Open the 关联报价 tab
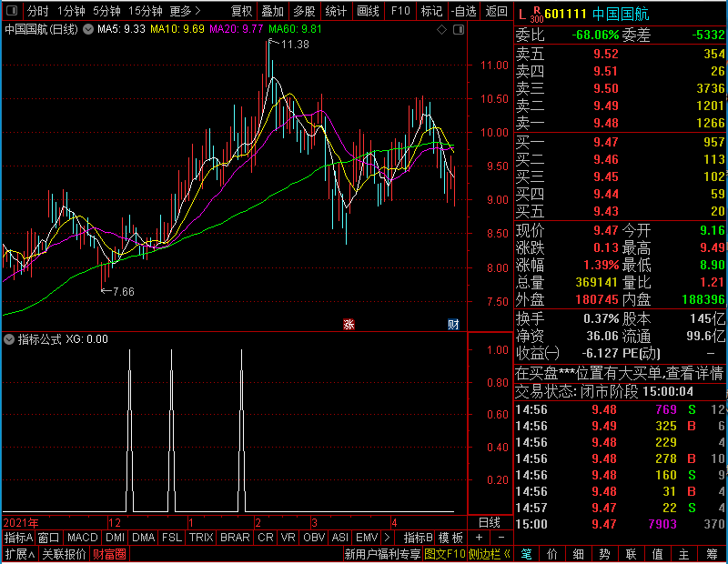This screenshot has width=728, height=564. 64,554
